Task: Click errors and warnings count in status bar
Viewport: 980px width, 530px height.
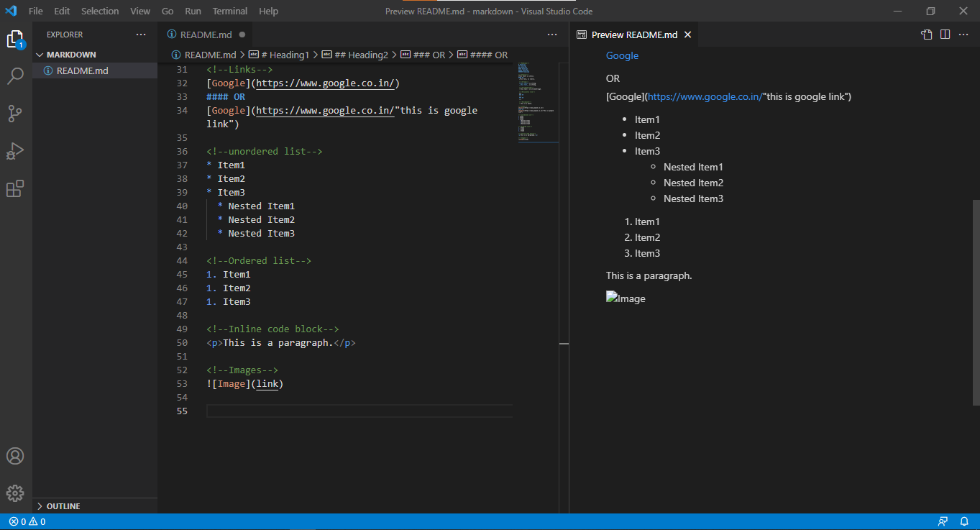Action: pos(27,521)
